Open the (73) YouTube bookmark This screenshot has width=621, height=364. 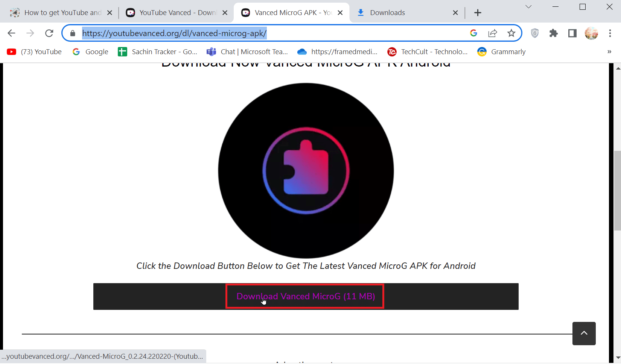click(x=34, y=52)
